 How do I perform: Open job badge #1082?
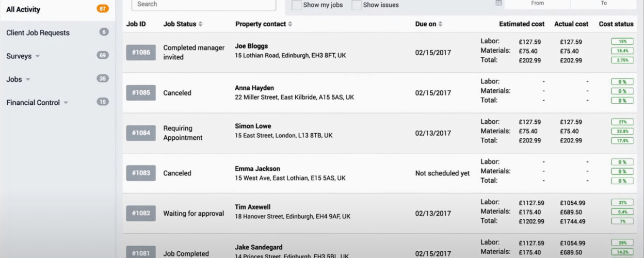tap(141, 213)
